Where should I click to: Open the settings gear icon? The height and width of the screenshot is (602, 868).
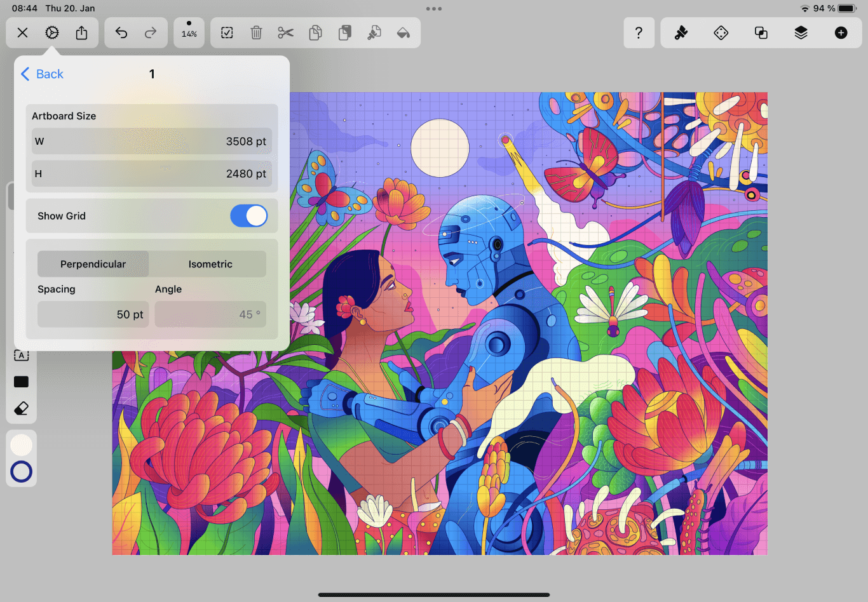pyautogui.click(x=52, y=33)
